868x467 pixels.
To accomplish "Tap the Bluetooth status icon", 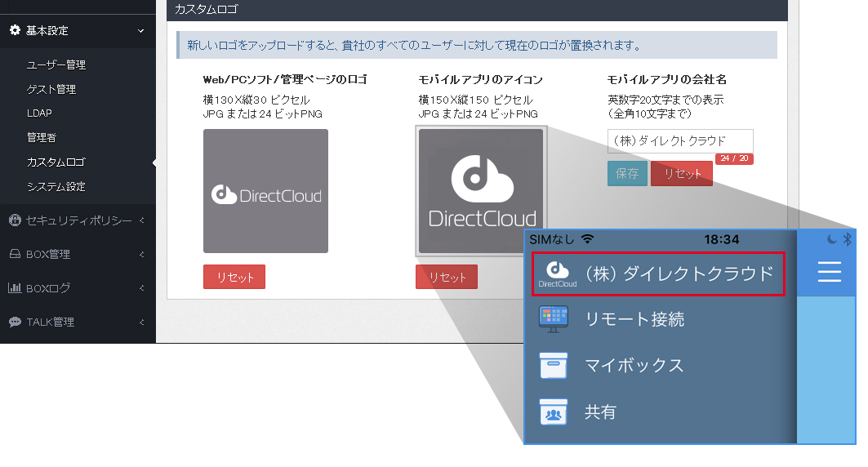I will (x=847, y=239).
